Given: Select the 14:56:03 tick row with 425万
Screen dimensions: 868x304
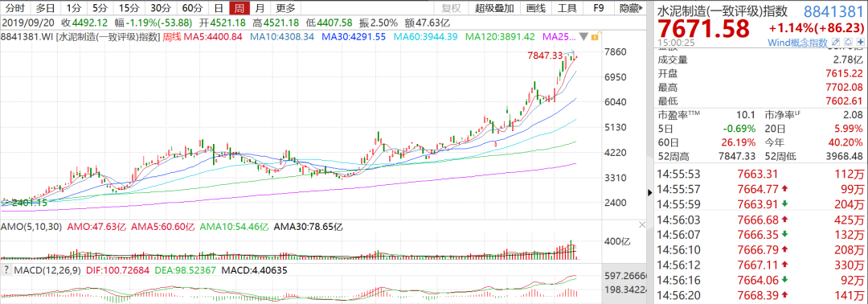Looking at the screenshot, I should tap(760, 220).
